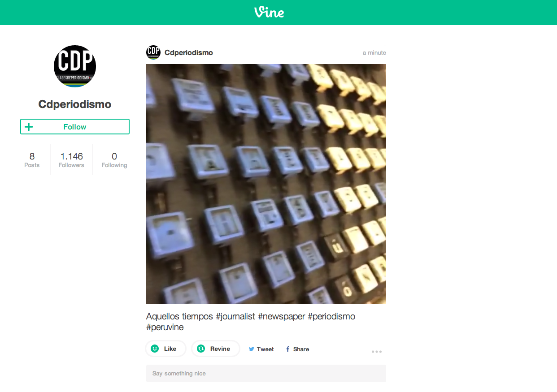Open the 1.146 Followers list

click(x=71, y=159)
